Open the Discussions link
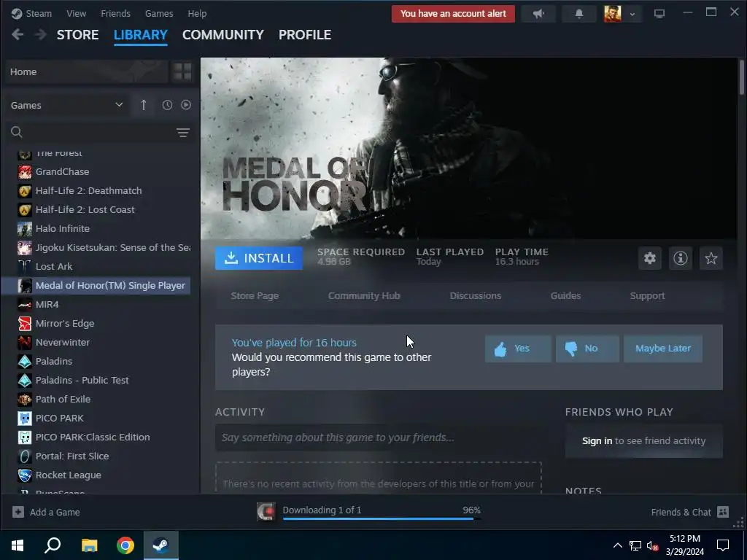 (476, 296)
